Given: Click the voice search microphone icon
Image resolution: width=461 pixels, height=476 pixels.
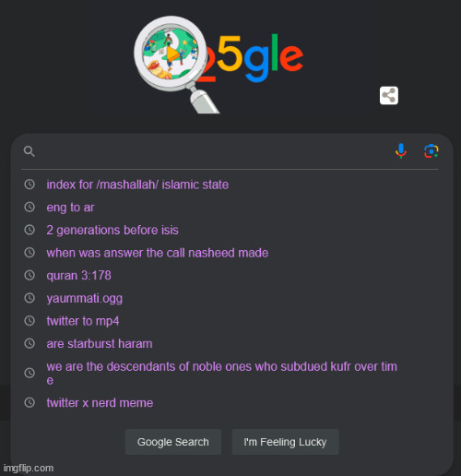Looking at the screenshot, I should [401, 151].
